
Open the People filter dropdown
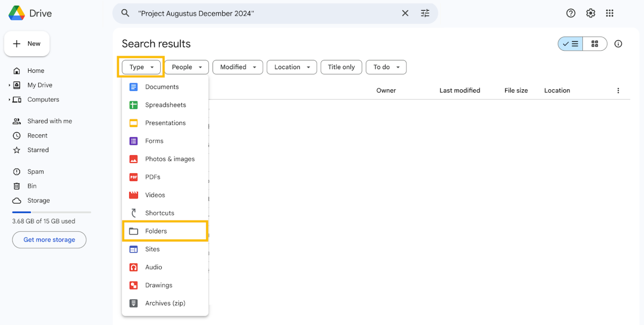[187, 67]
